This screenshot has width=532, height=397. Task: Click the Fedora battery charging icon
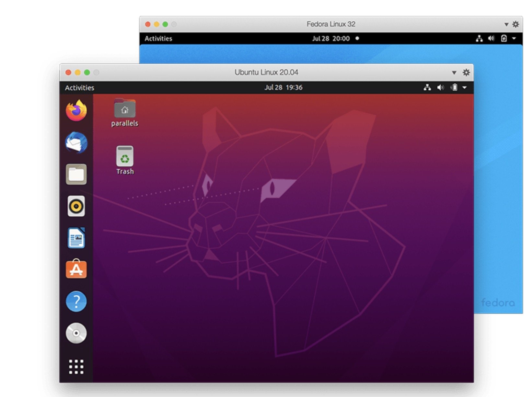pyautogui.click(x=504, y=39)
